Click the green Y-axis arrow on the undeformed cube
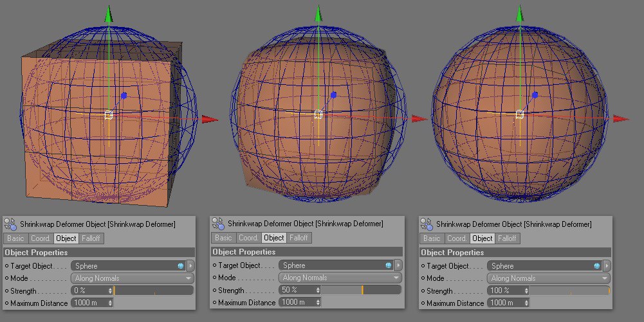 click(x=109, y=14)
